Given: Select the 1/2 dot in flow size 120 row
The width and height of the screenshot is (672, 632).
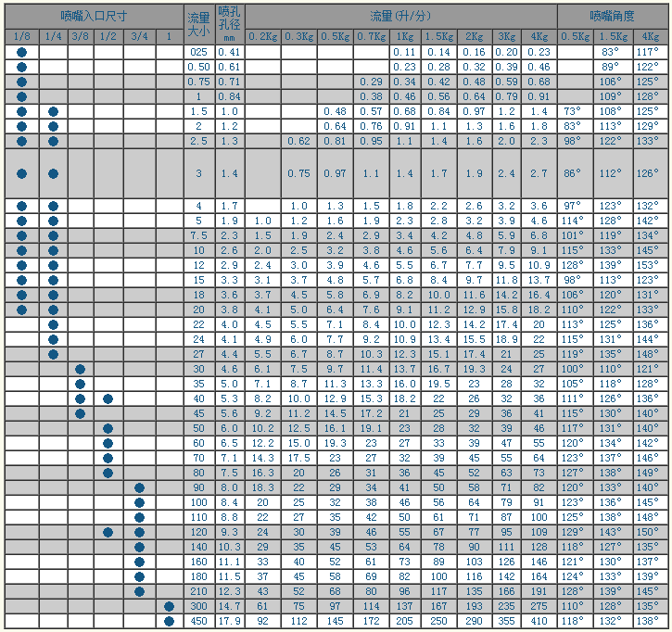Looking at the screenshot, I should coord(108,532).
